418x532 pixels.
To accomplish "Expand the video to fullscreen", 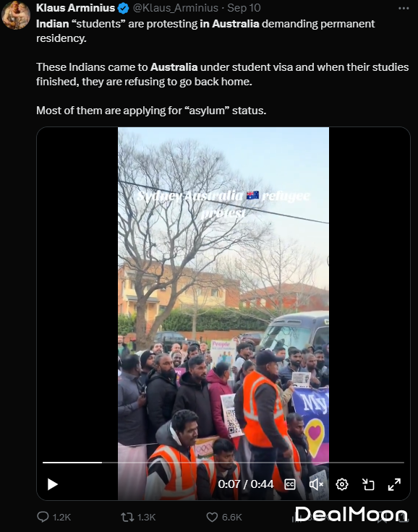I will pyautogui.click(x=394, y=484).
